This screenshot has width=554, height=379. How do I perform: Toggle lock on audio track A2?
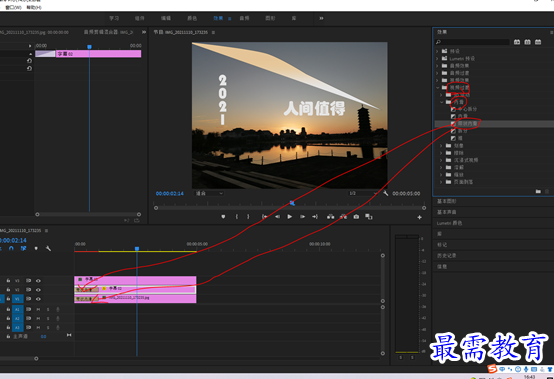[x=8, y=319]
